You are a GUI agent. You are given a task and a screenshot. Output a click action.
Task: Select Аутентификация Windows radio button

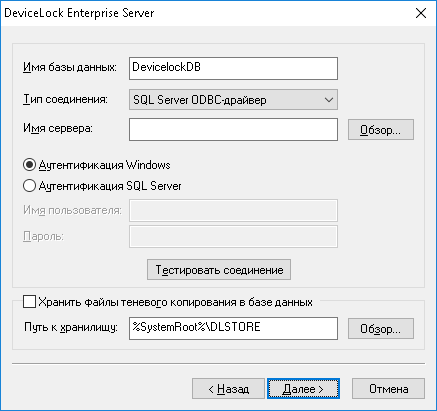(x=29, y=165)
